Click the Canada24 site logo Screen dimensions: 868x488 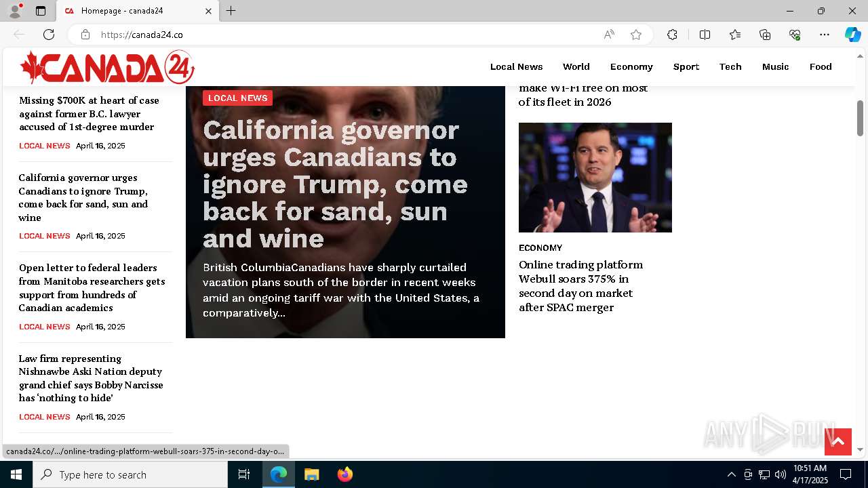(107, 67)
